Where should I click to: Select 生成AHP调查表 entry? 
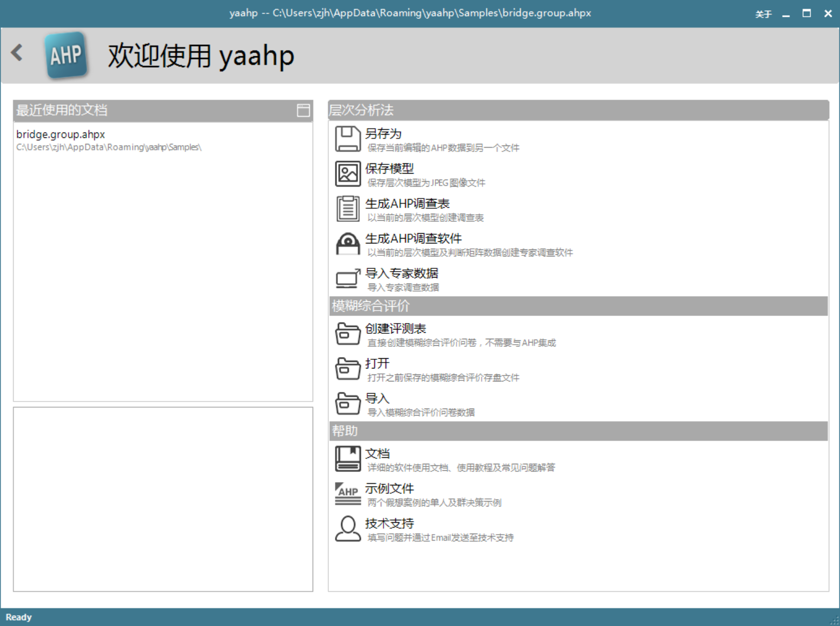(x=407, y=203)
